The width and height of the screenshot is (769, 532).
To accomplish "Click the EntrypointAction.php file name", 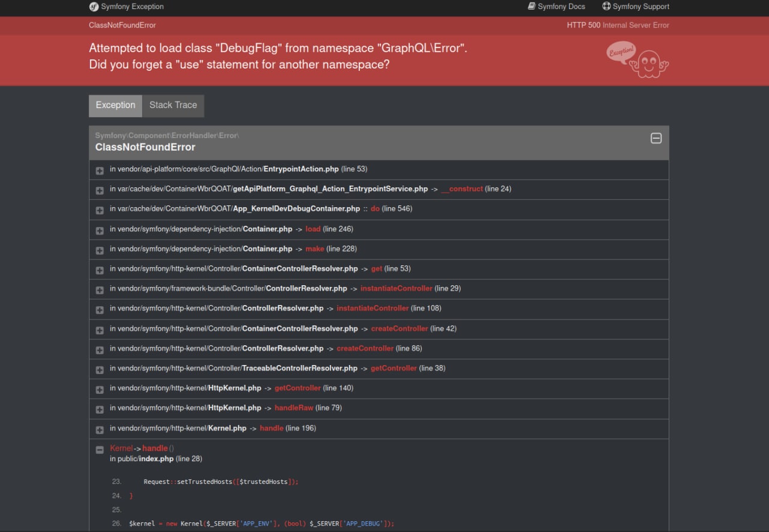I will tap(301, 169).
